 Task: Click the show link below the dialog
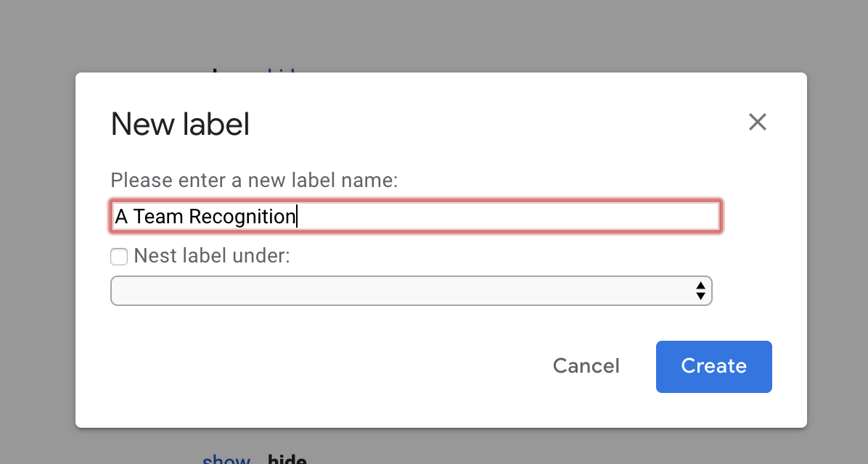pyautogui.click(x=226, y=458)
